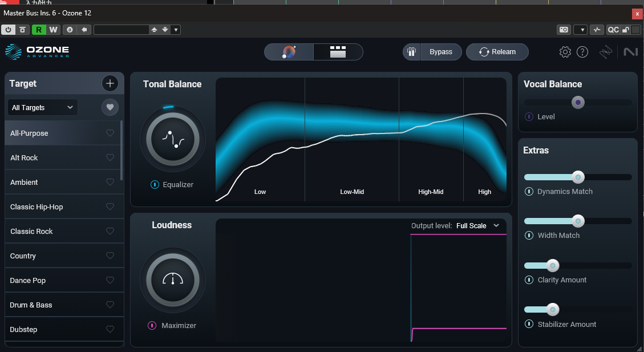Favorite the Classic Rock target heart

[x=110, y=231]
